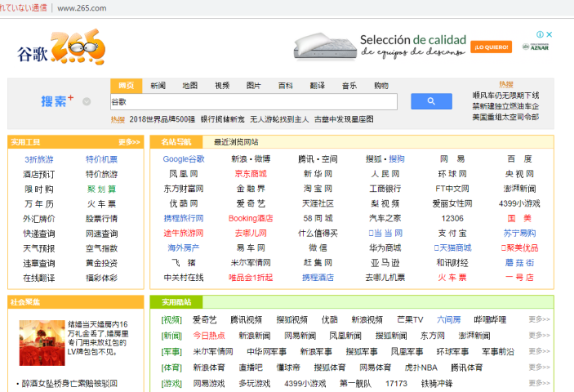Open the [军事] category link
This screenshot has height=392, width=574.
pos(171,352)
